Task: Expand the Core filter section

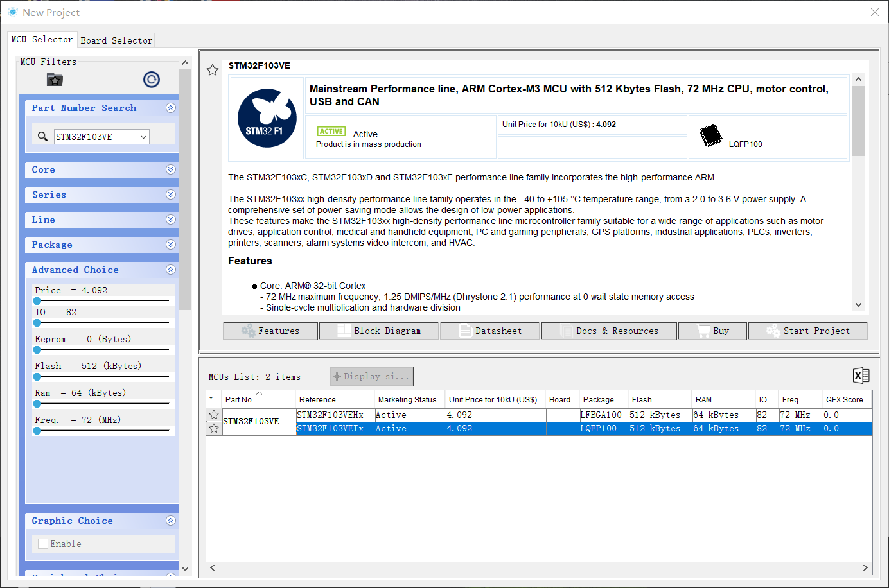Action: point(170,169)
